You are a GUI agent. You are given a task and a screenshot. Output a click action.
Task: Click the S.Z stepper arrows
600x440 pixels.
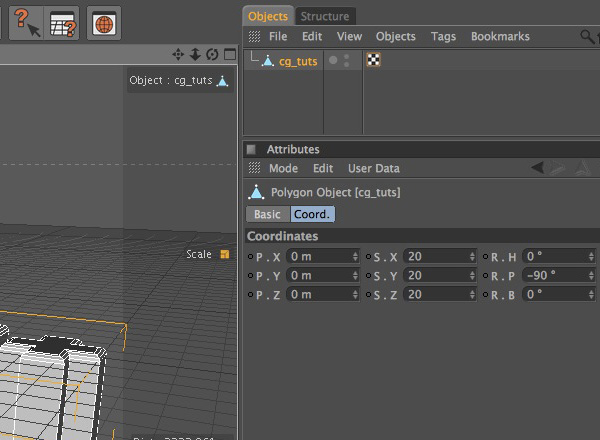coord(472,294)
